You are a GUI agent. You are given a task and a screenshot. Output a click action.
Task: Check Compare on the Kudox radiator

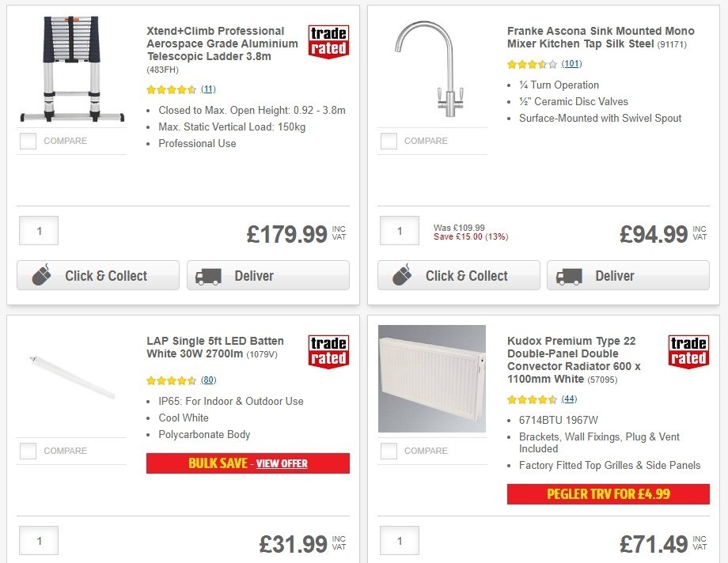tap(389, 451)
